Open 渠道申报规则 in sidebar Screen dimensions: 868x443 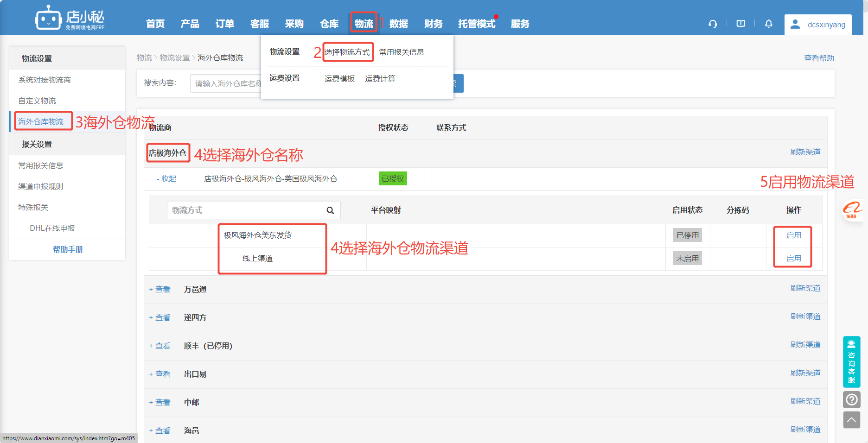click(41, 187)
